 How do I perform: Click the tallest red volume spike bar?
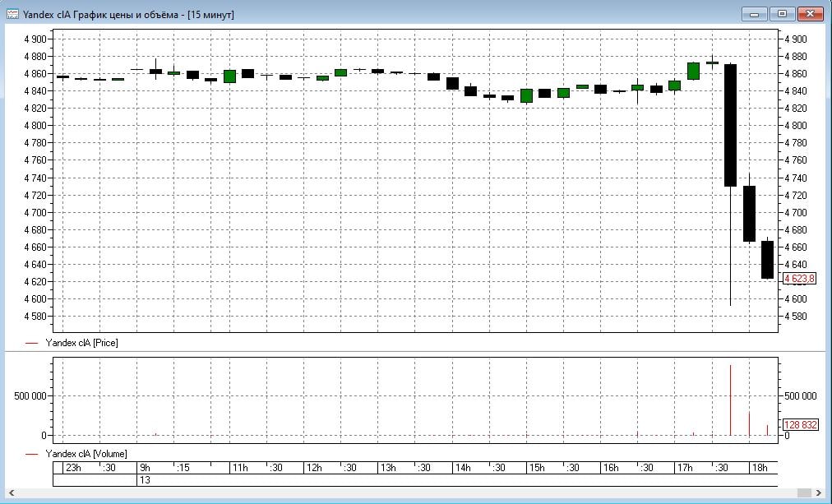731,400
